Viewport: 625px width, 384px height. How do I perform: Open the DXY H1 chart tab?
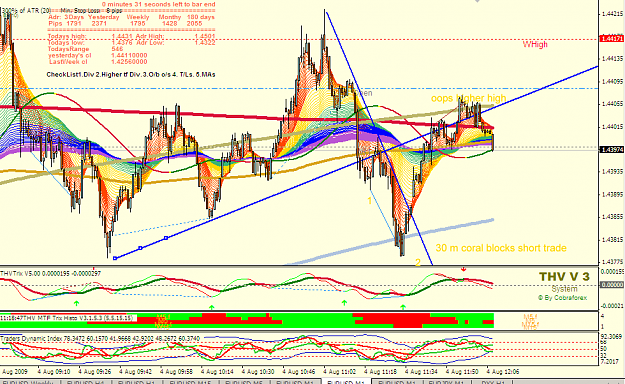coord(493,382)
